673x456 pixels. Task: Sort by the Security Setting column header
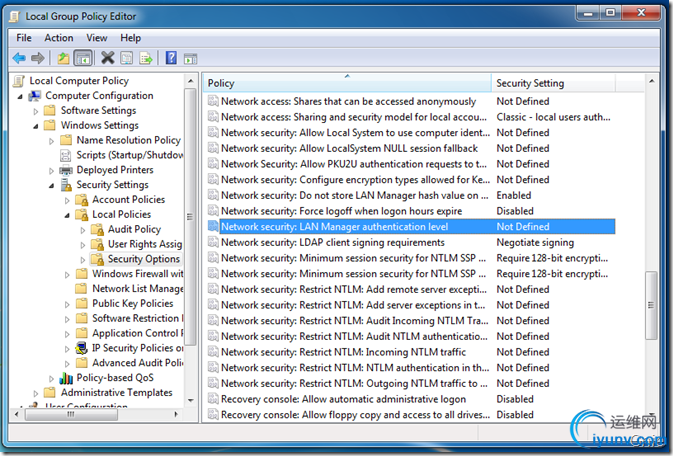[553, 83]
